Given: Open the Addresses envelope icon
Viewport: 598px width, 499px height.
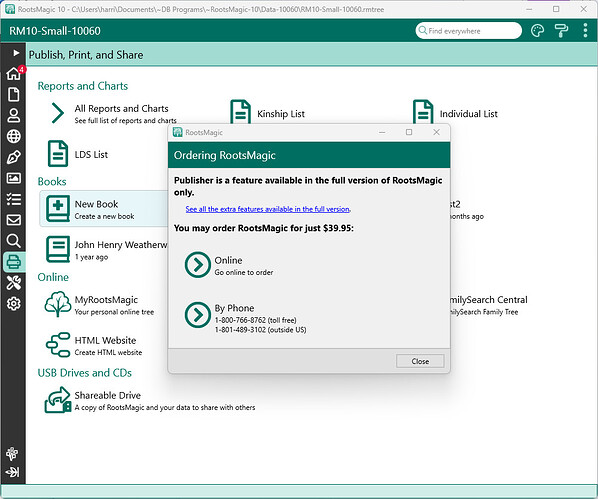Looking at the screenshot, I should [x=14, y=220].
